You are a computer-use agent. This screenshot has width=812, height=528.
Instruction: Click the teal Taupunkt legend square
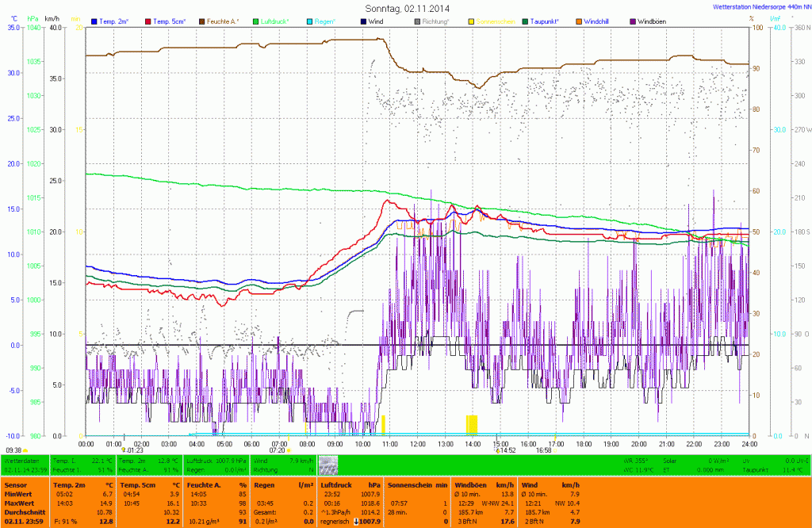click(525, 21)
